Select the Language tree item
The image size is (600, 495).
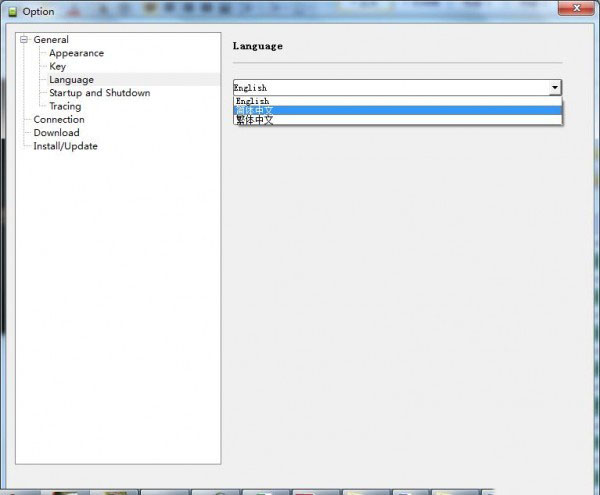(x=72, y=80)
